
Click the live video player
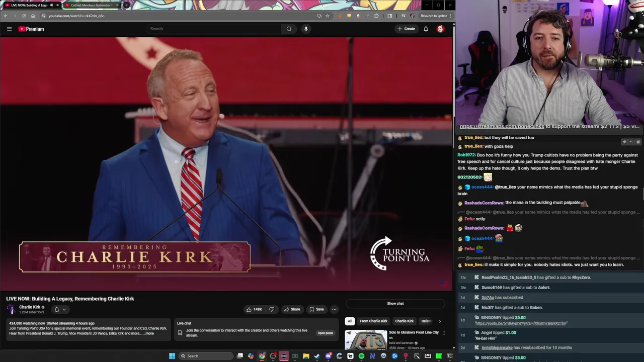click(x=226, y=163)
